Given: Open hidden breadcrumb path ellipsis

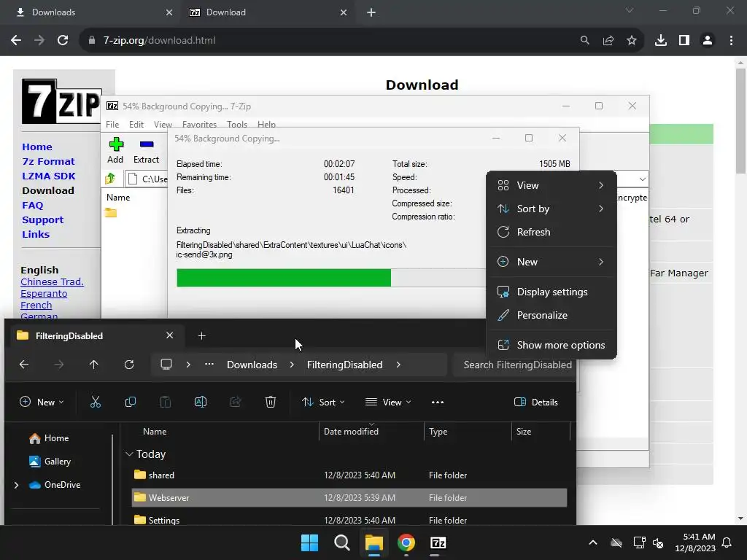Looking at the screenshot, I should point(209,365).
